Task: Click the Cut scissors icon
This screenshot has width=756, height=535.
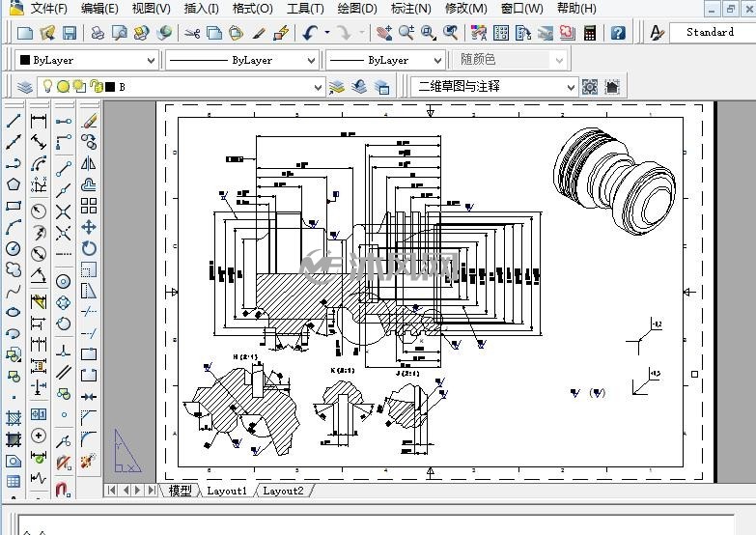Action: point(192,33)
